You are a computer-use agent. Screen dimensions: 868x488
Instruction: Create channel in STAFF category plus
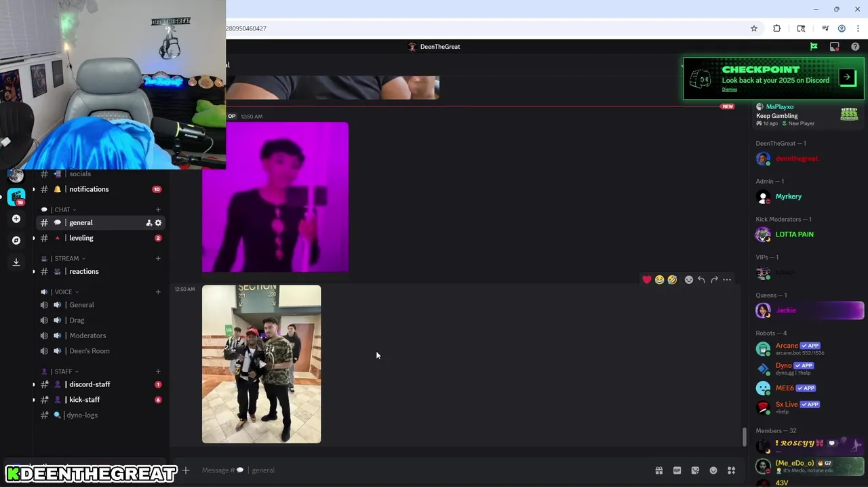[158, 371]
